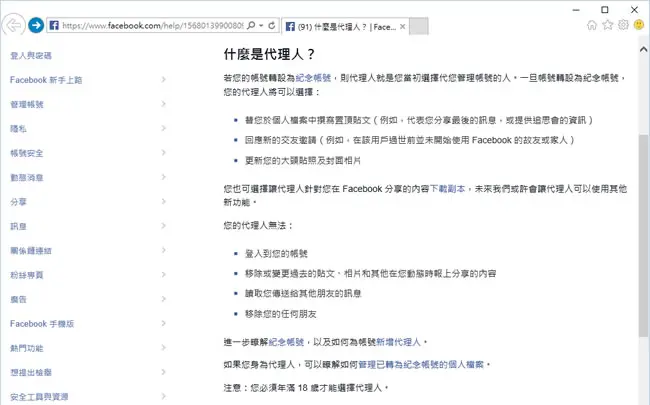Viewport: 650px width, 405px height.
Task: Click the browser back arrow button
Action: click(x=13, y=25)
